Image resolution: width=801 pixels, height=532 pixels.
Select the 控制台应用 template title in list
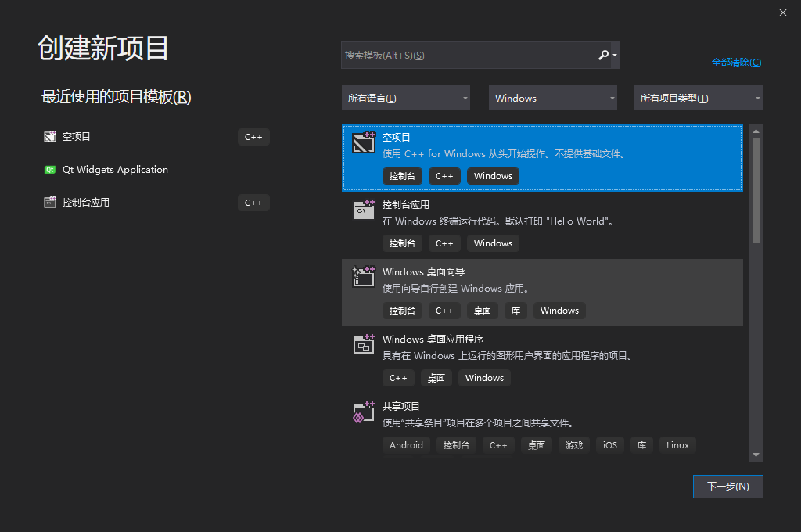click(x=406, y=205)
